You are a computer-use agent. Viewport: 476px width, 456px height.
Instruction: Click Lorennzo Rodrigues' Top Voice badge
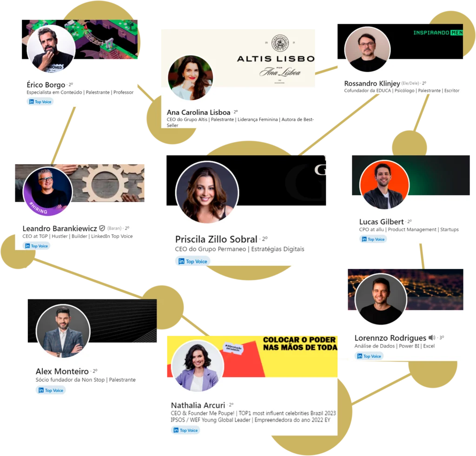369,356
